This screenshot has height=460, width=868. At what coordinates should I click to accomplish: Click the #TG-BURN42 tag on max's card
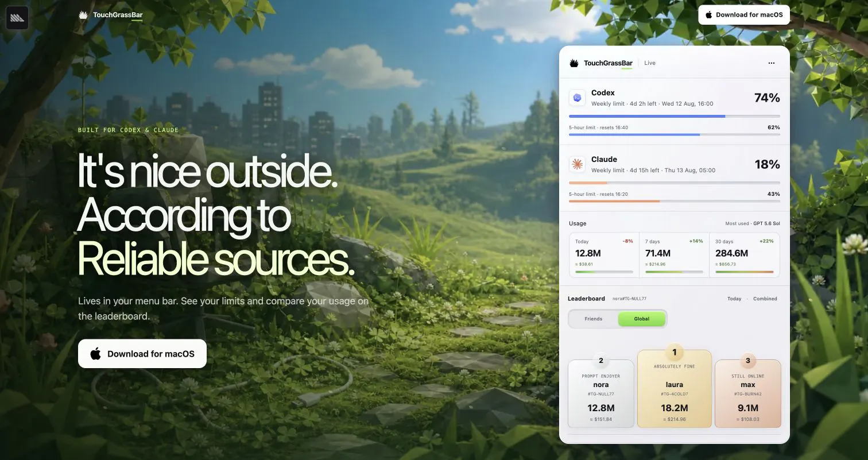point(748,394)
